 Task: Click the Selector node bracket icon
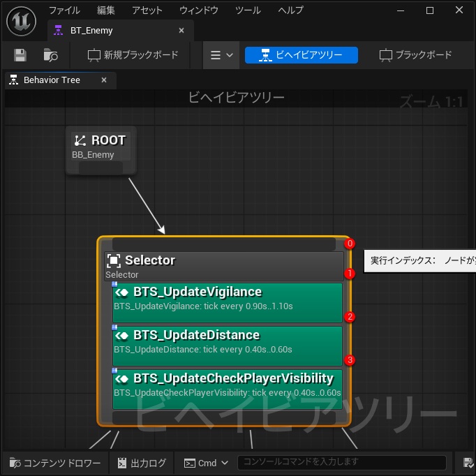114,261
